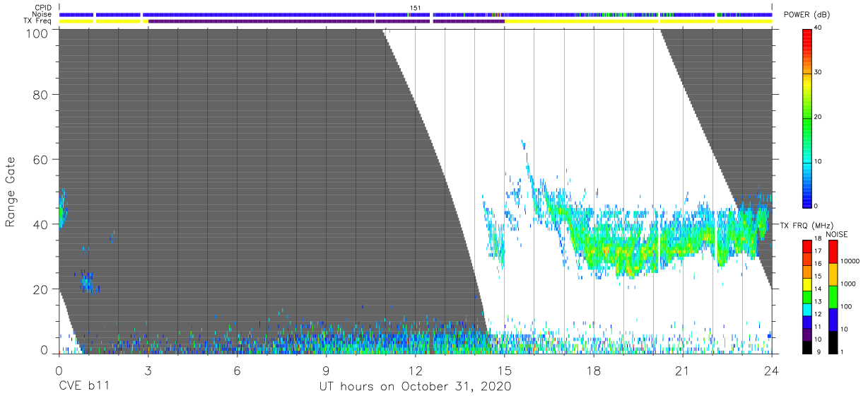Viewport: 868px width, 401px height.
Task: Select the POWER gradient color bar
Action: (x=807, y=117)
